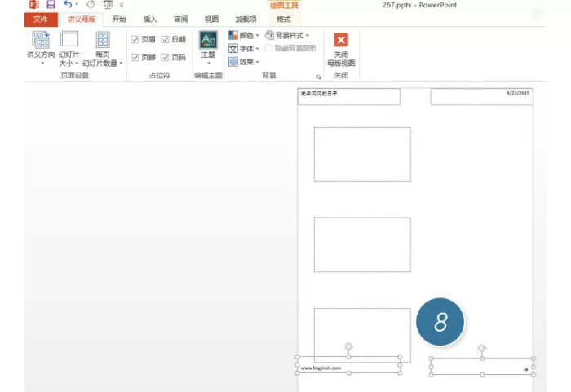This screenshot has height=392, width=571.
Task: Open the 幻灯片大小 slide size menu
Action: coord(69,48)
